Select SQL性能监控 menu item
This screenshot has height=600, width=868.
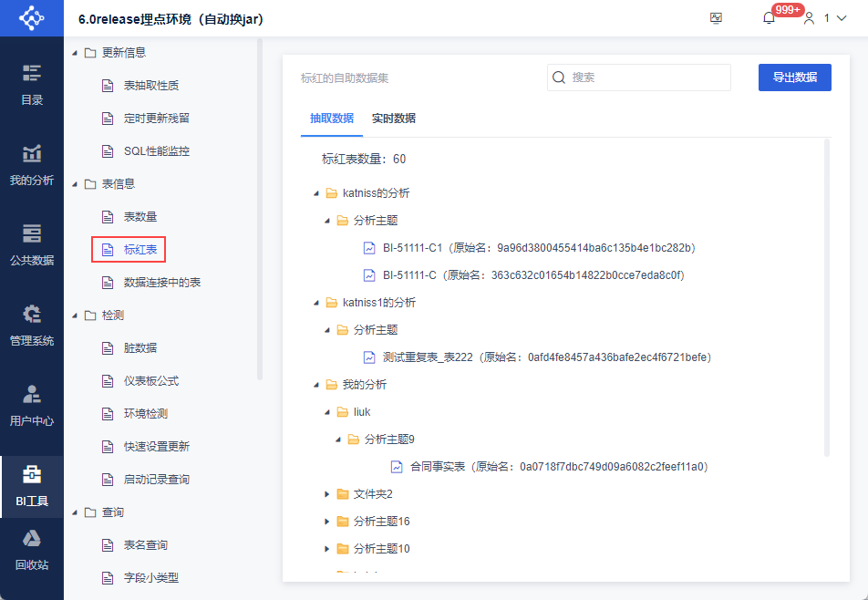click(x=156, y=151)
